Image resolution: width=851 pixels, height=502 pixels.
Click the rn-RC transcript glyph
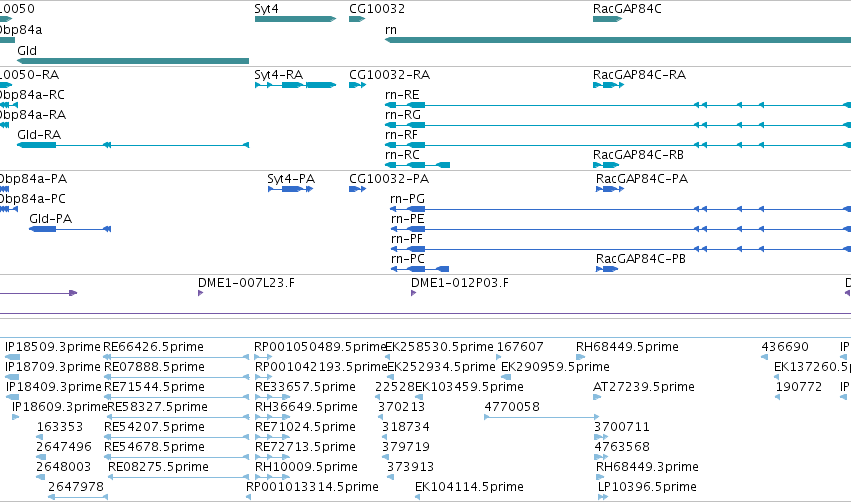coord(417,165)
